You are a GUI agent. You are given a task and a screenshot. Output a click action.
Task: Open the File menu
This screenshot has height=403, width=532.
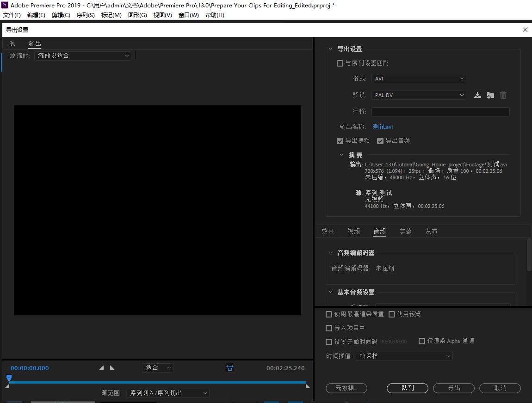12,15
